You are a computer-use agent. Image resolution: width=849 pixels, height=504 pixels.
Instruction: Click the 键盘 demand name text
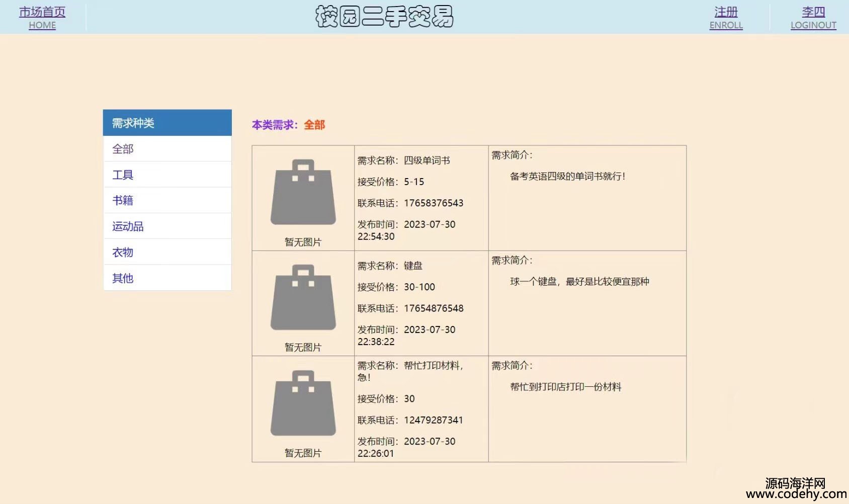coord(413,266)
